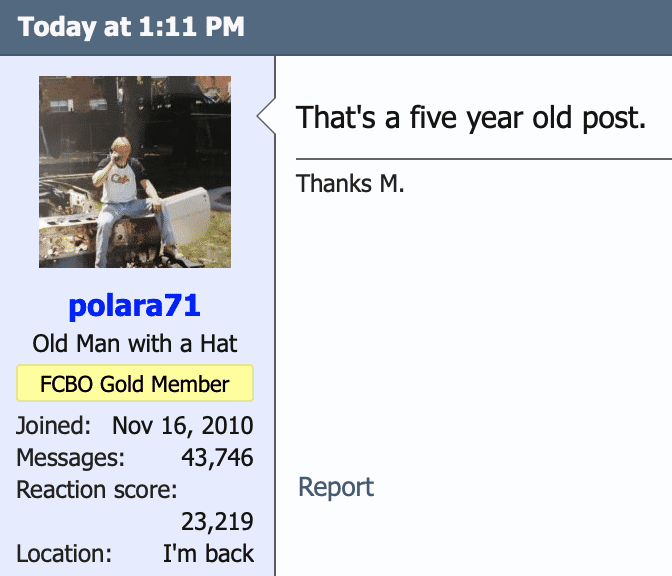Image resolution: width=672 pixels, height=576 pixels.
Task: Click the Nov 16, 2010 join date
Action: tap(182, 426)
